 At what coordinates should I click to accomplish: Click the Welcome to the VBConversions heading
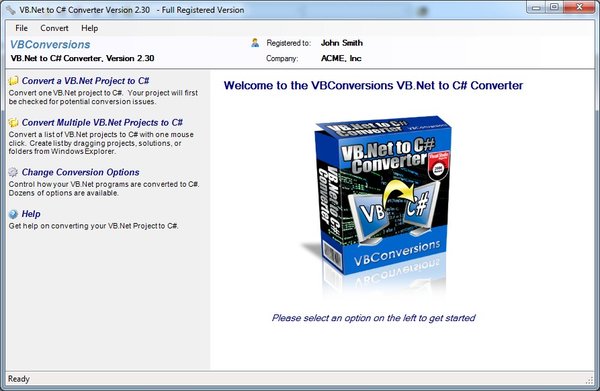pos(373,85)
